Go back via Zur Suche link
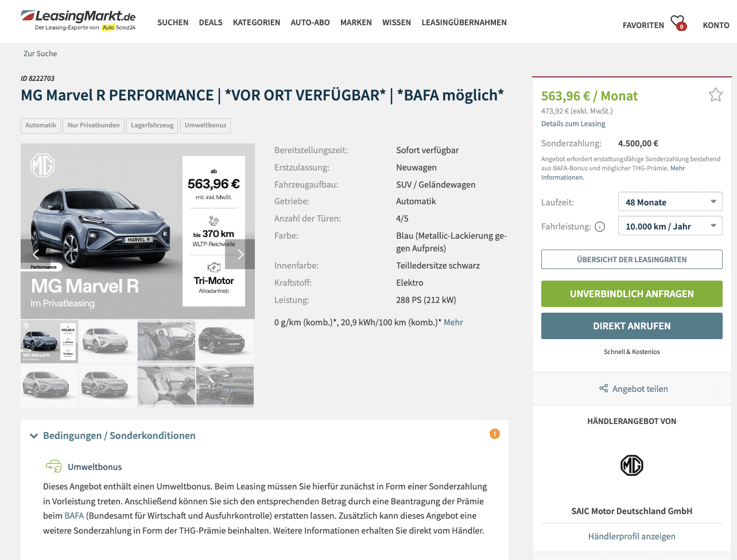Image resolution: width=737 pixels, height=560 pixels. 40,53
